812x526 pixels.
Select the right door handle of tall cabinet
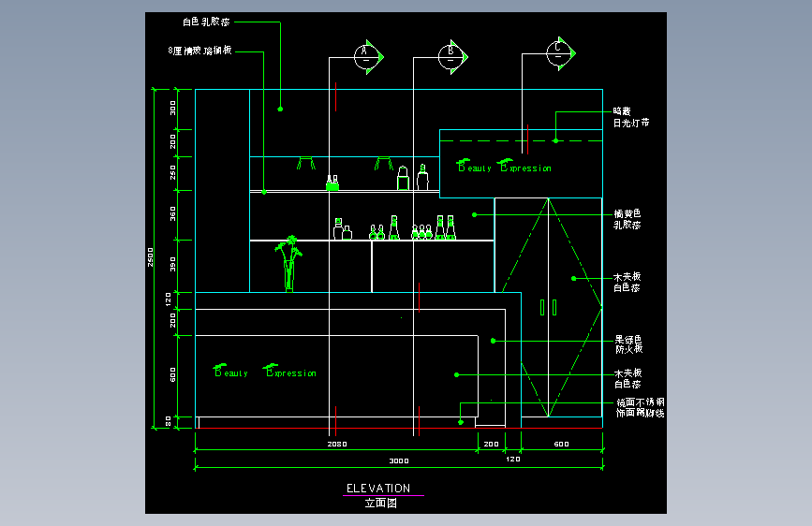click(554, 308)
